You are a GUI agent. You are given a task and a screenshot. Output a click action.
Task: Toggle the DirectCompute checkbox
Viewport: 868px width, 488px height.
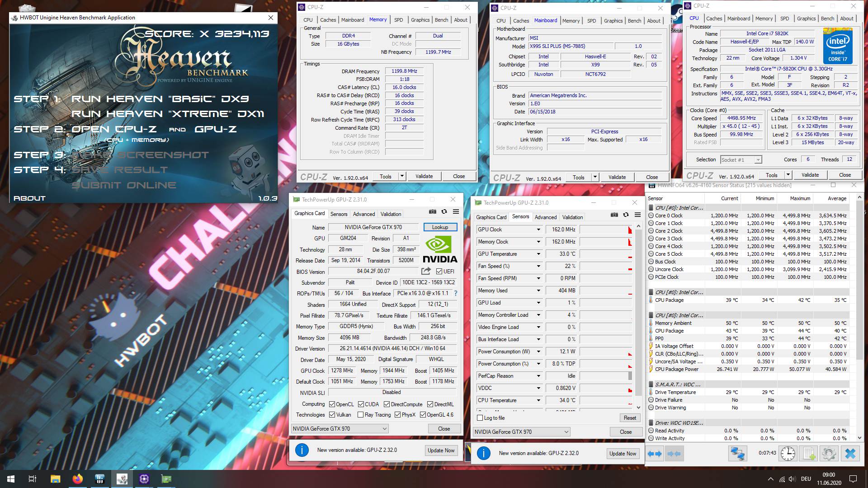pos(387,404)
